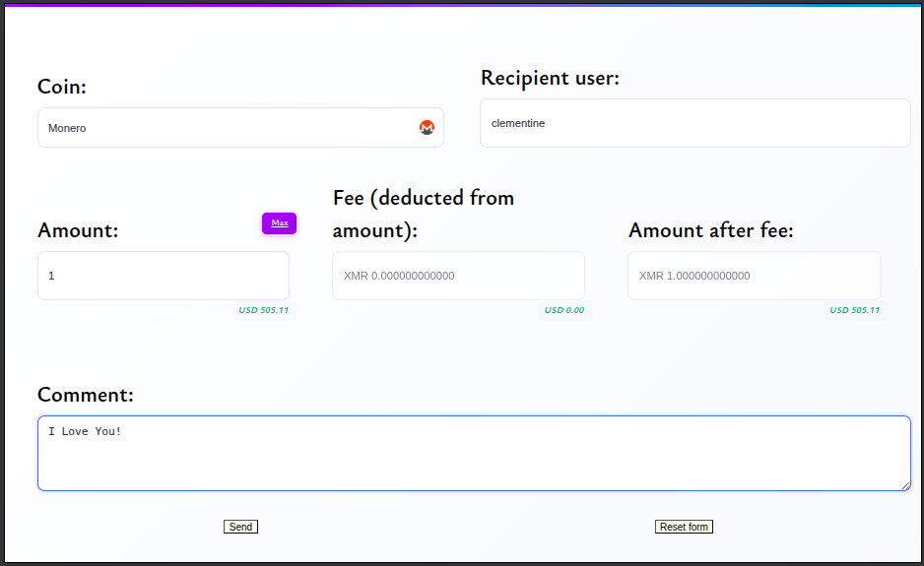This screenshot has width=924, height=566.
Task: Click the "Amount:" heading label
Action: [78, 230]
